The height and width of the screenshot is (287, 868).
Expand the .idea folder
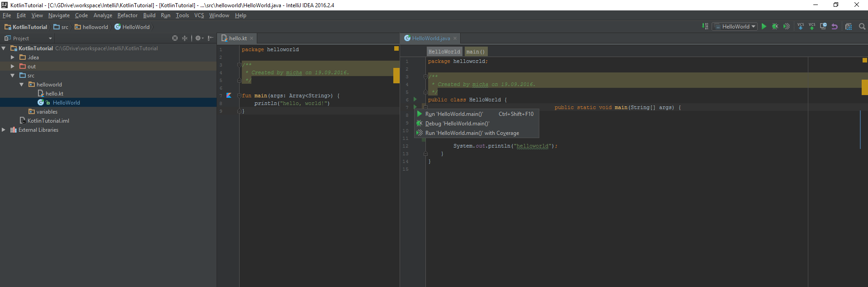tap(13, 57)
